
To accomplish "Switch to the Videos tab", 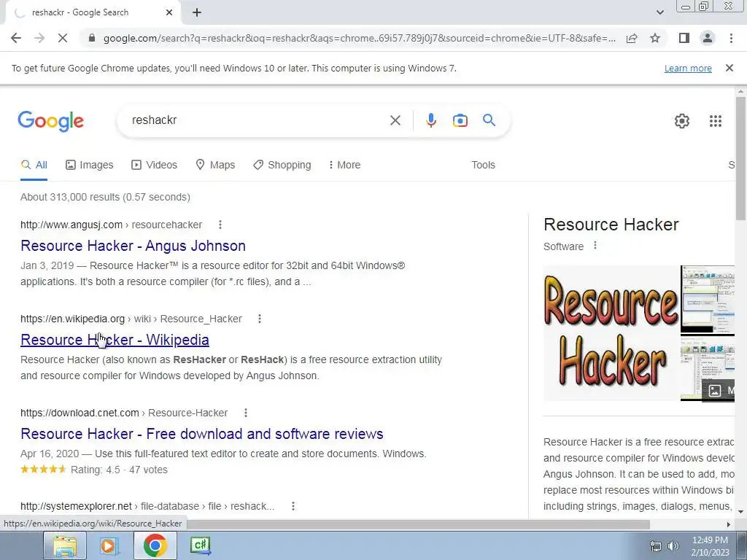I will 154,165.
